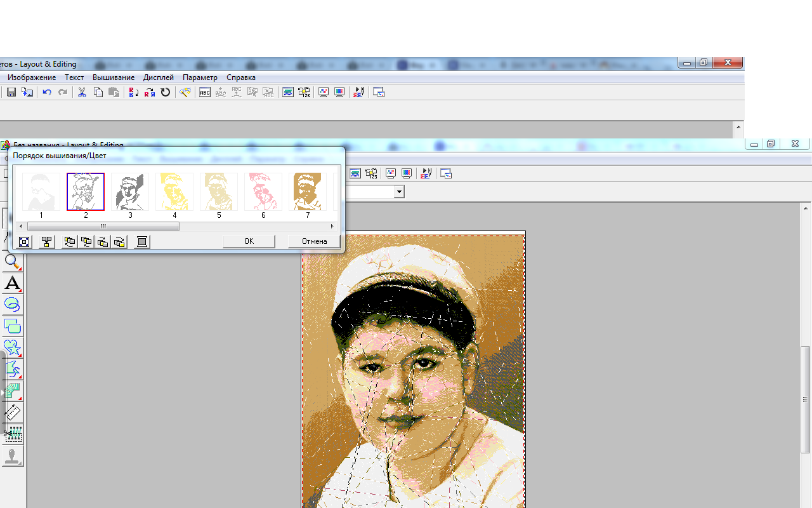Click the stitch simulator needle icon in the top toolbar

click(x=359, y=92)
